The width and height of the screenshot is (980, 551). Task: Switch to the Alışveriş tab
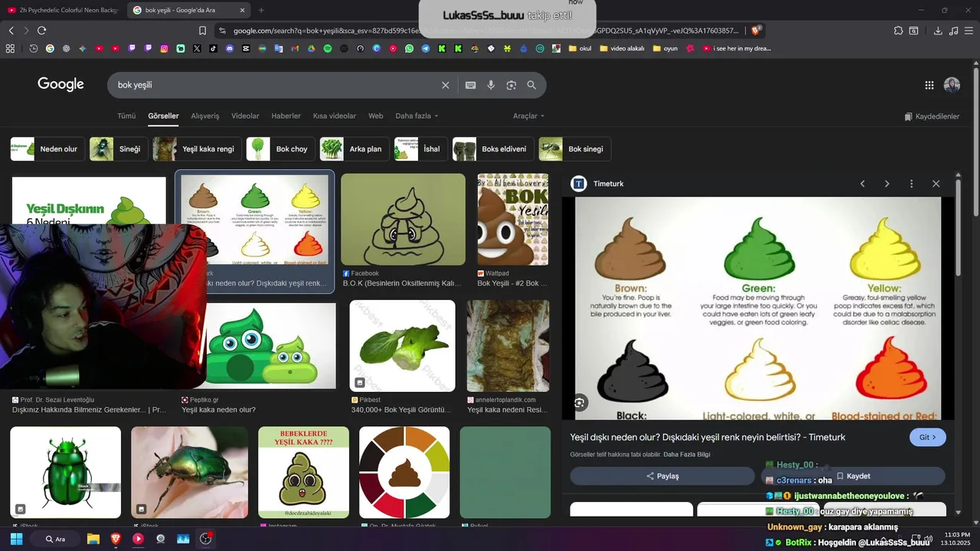[205, 116]
